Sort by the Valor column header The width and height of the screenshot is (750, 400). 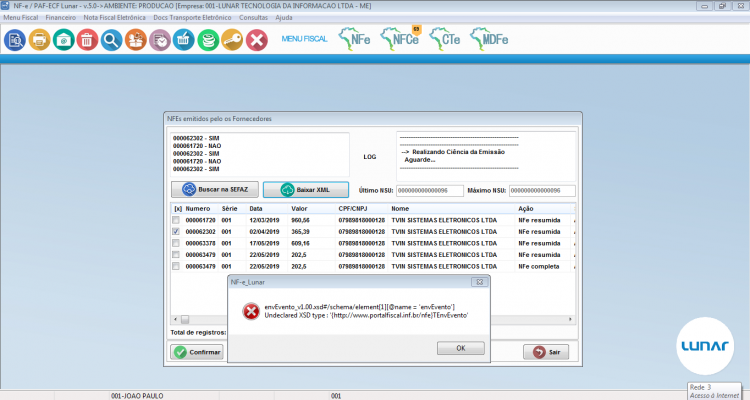299,209
